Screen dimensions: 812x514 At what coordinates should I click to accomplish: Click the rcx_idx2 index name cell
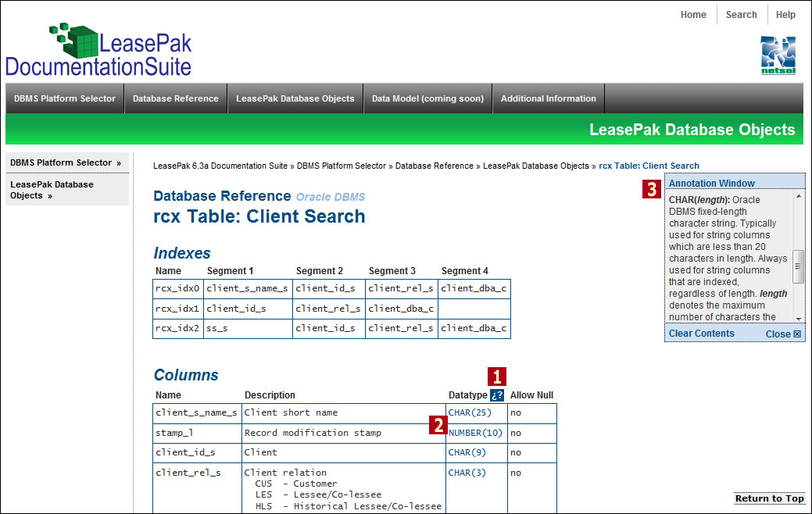pyautogui.click(x=178, y=328)
